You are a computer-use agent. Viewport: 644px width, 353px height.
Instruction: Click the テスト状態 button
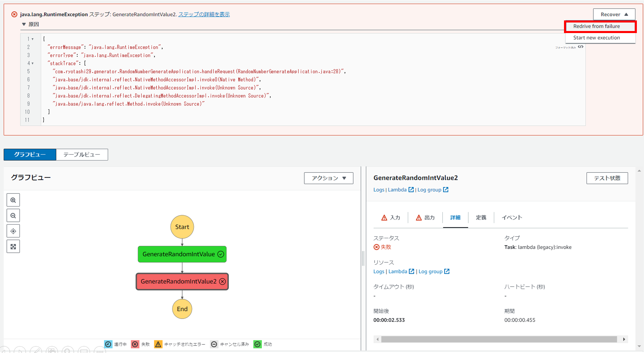[607, 178]
